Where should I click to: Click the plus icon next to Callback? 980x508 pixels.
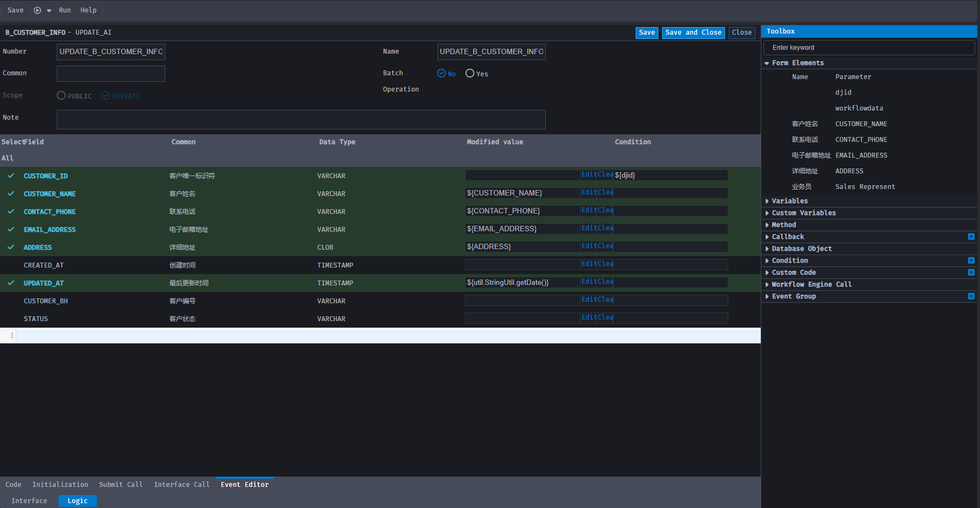pos(971,237)
